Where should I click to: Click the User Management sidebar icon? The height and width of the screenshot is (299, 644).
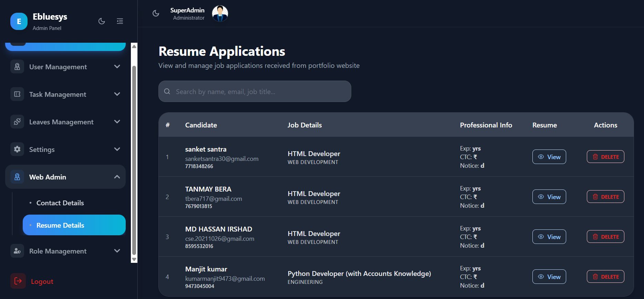tap(17, 66)
